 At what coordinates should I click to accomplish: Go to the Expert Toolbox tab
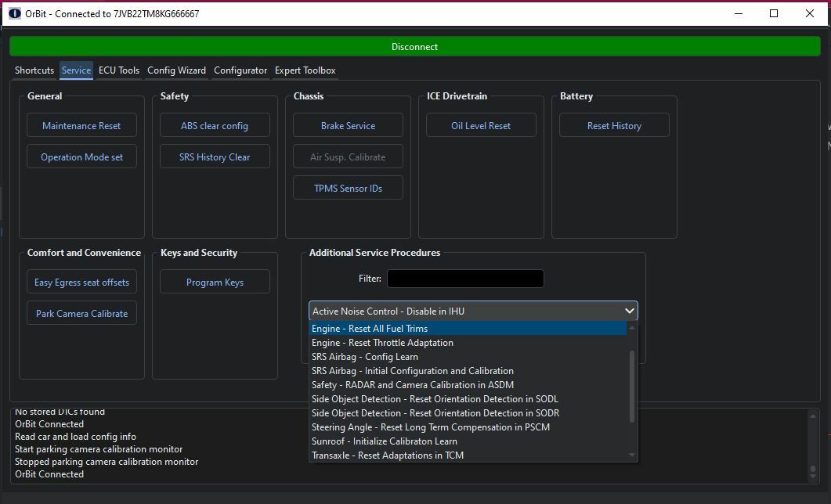[305, 70]
